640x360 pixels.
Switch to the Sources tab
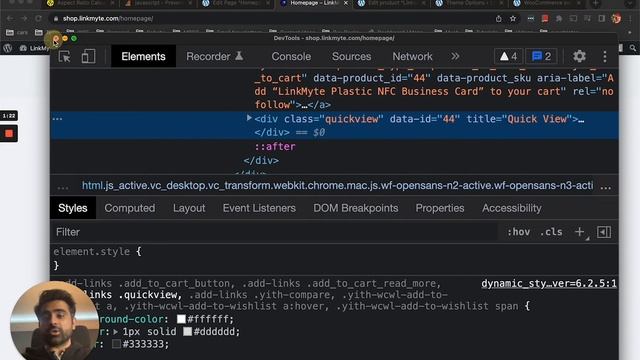[x=351, y=56]
